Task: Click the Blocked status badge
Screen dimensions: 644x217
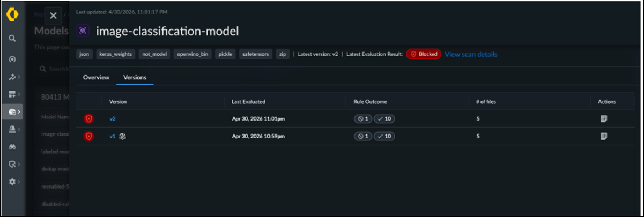Action: pyautogui.click(x=424, y=54)
